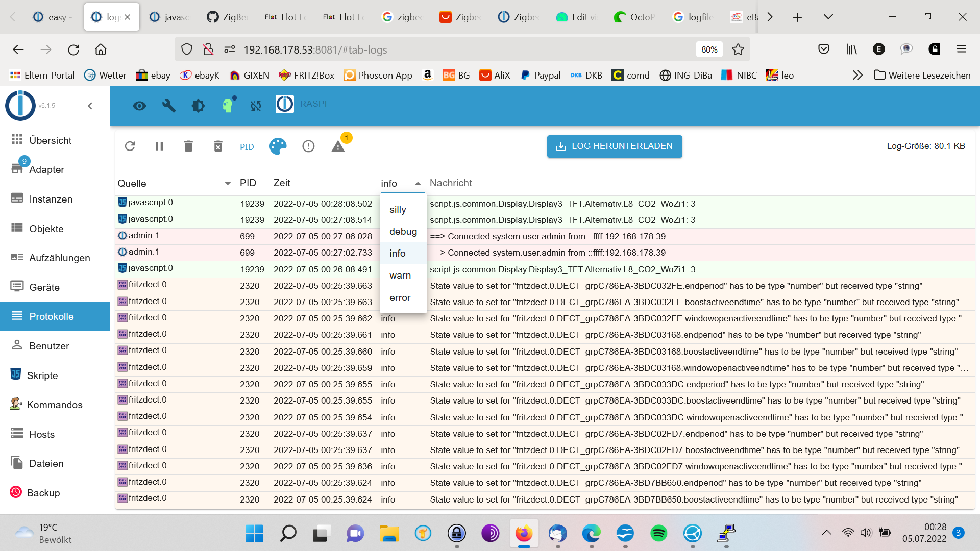The height and width of the screenshot is (551, 980).
Task: Open Adapter in the sidebar
Action: point(55,169)
